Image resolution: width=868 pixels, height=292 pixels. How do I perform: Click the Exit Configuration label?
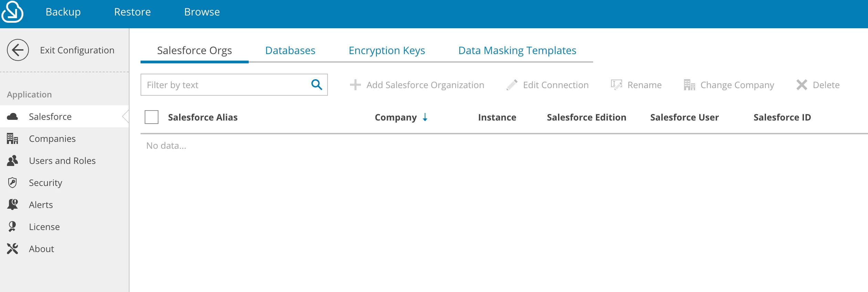click(77, 50)
